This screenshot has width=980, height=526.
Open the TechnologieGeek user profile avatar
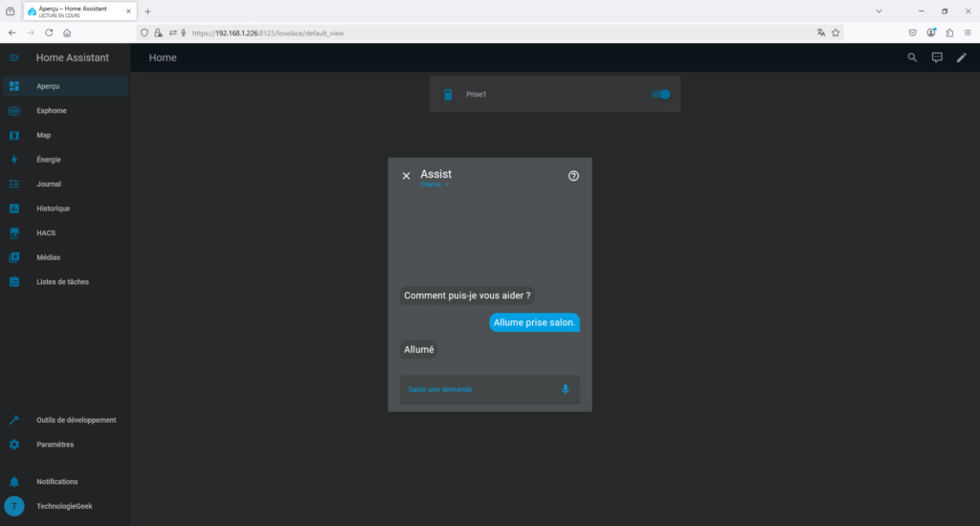13,506
